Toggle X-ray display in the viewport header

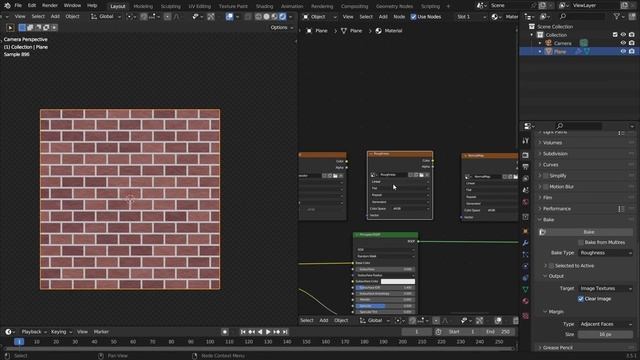click(248, 17)
